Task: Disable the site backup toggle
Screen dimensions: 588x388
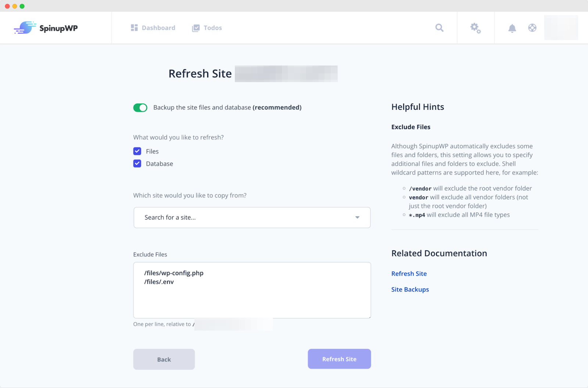Action: coord(140,108)
